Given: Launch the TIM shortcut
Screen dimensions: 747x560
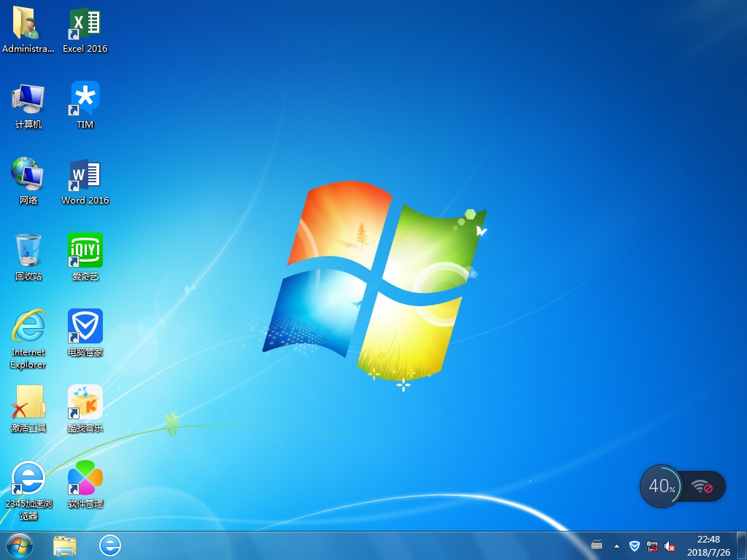Looking at the screenshot, I should [x=85, y=106].
